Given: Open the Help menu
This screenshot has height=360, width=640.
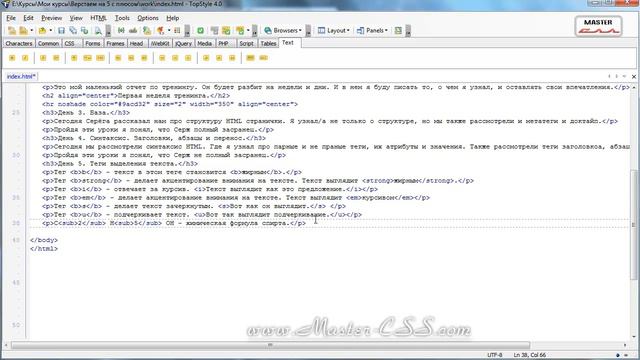Looking at the screenshot, I should pos(173,18).
